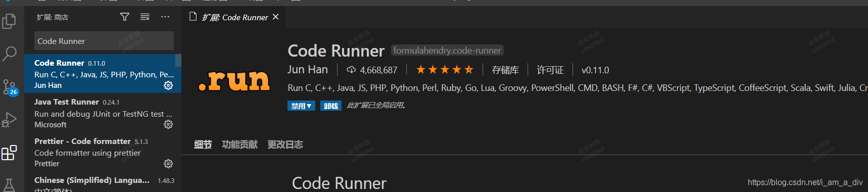Screen dimensions: 868x192
Task: Open the Extensions view icon
Action: (x=9, y=153)
